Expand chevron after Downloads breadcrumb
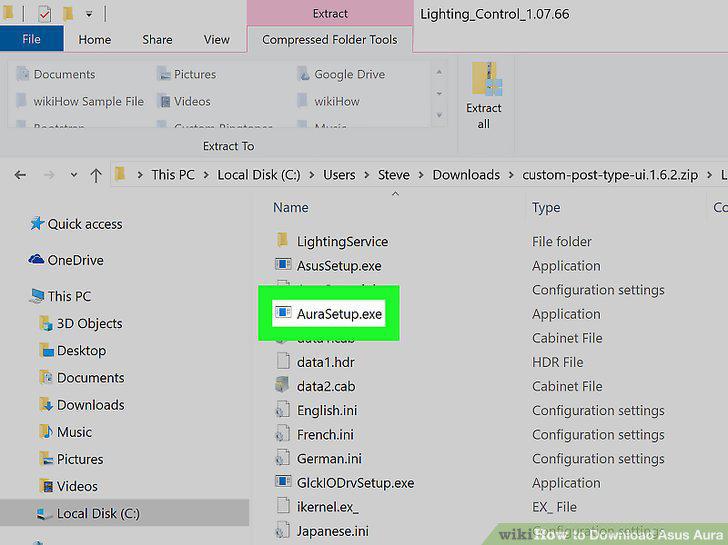 point(511,175)
